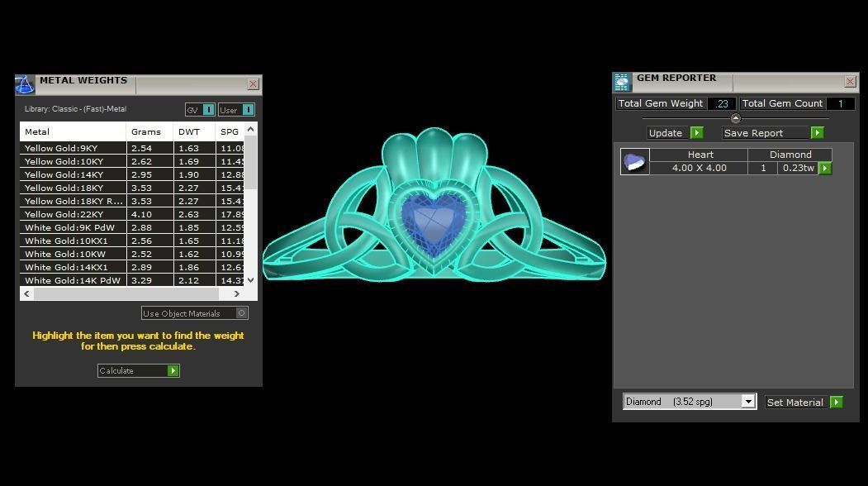This screenshot has height=486, width=868.
Task: Click green arrow next to Save Report
Action: click(817, 132)
